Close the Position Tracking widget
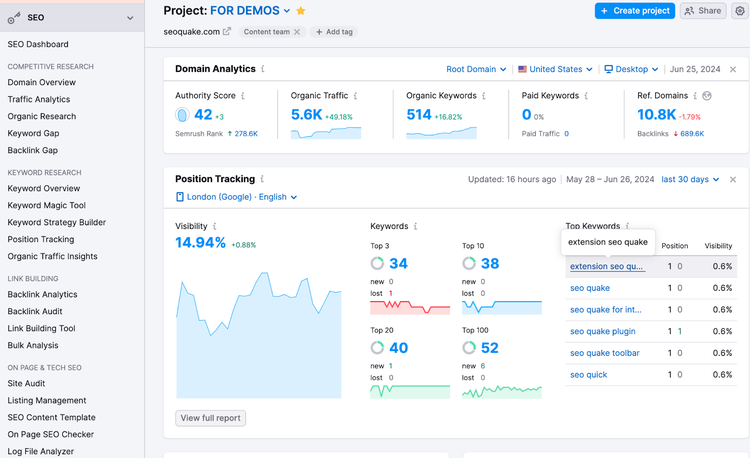 coord(733,180)
